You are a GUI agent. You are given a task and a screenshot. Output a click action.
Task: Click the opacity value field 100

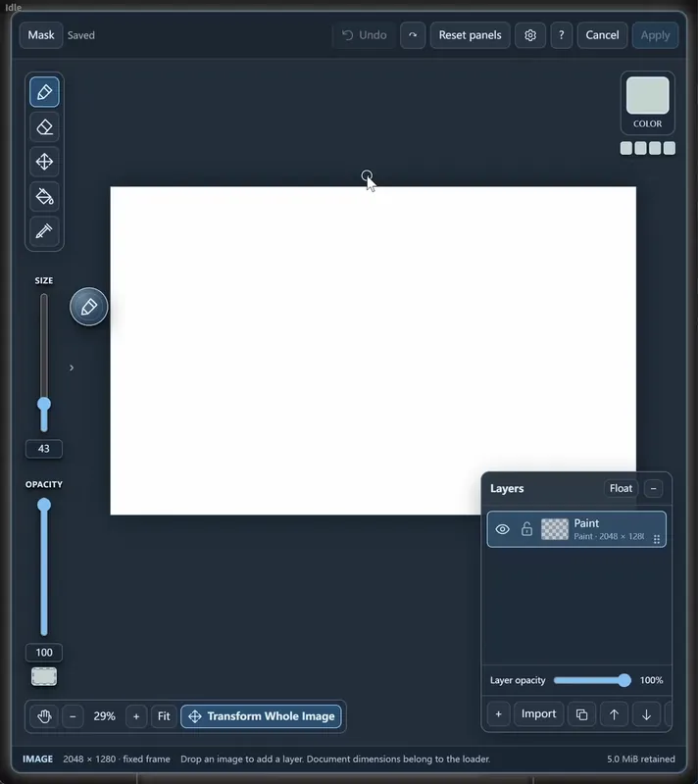tap(44, 652)
